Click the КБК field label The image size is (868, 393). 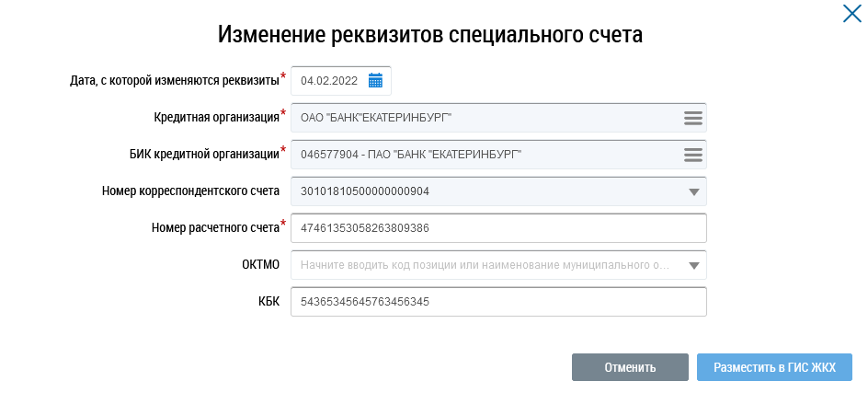[x=268, y=302]
